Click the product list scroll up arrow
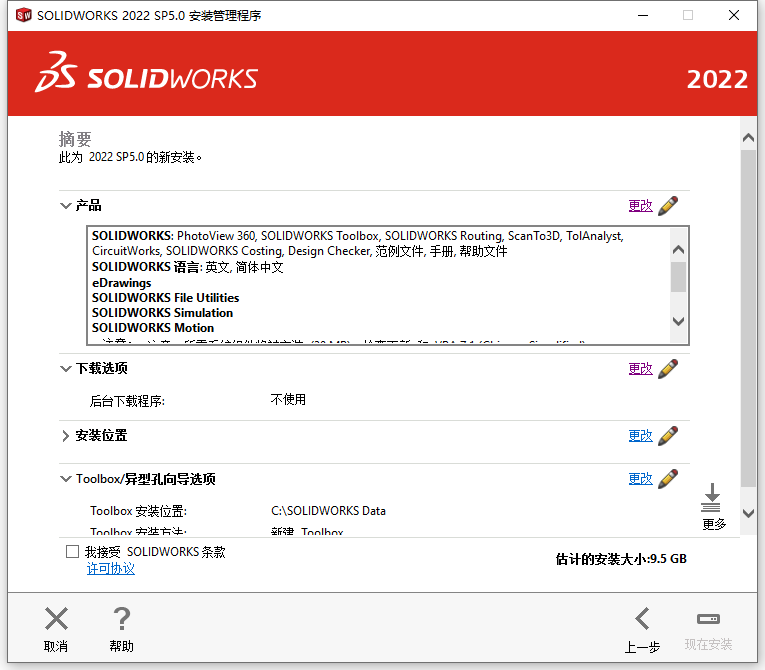Screen dimensions: 765x670 pyautogui.click(x=678, y=250)
